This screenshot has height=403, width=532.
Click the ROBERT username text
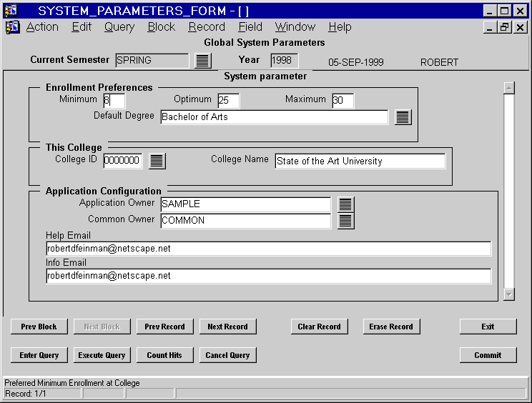439,62
